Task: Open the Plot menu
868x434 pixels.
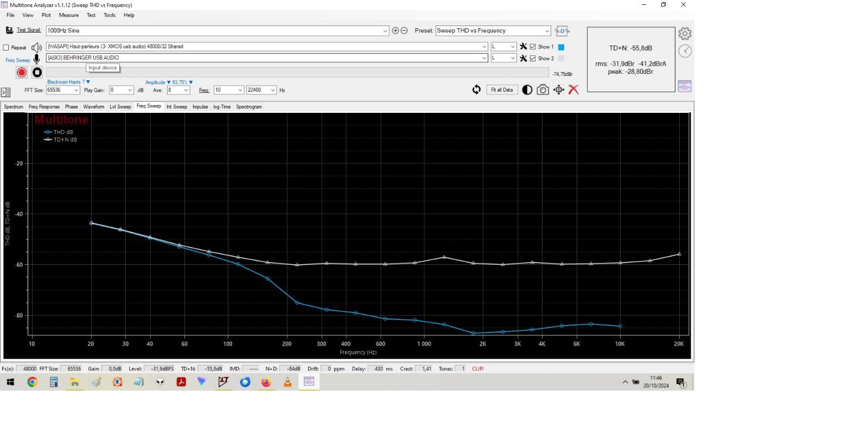Action: tap(46, 15)
